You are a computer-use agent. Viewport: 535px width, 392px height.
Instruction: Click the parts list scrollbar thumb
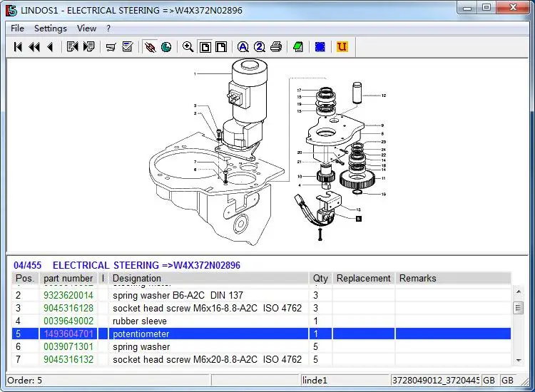point(519,308)
